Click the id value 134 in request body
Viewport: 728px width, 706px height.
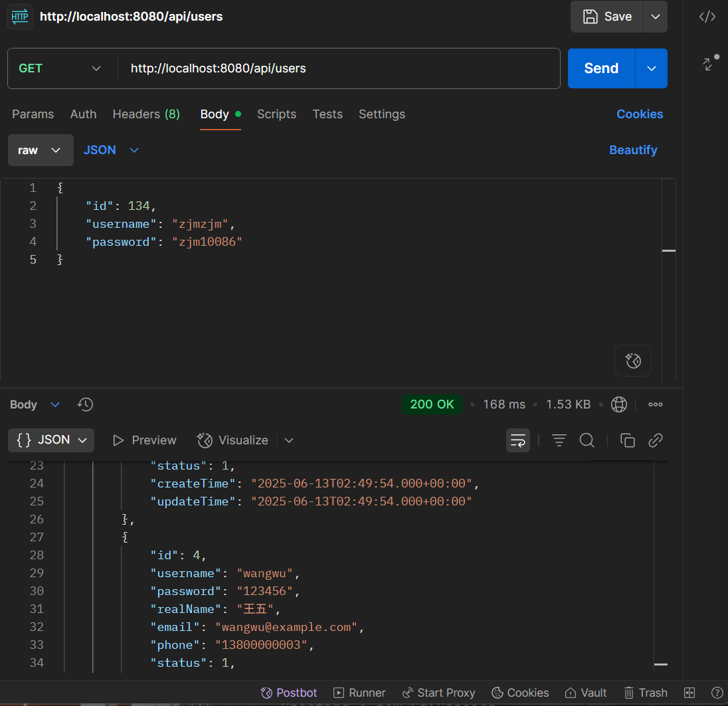pyautogui.click(x=139, y=206)
